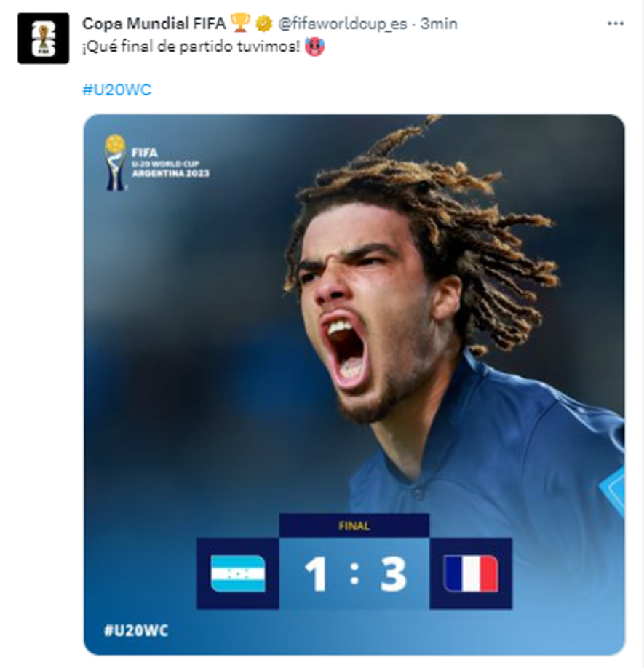Click the trophy emoji beside the account name
The image size is (644, 668).
point(239,23)
